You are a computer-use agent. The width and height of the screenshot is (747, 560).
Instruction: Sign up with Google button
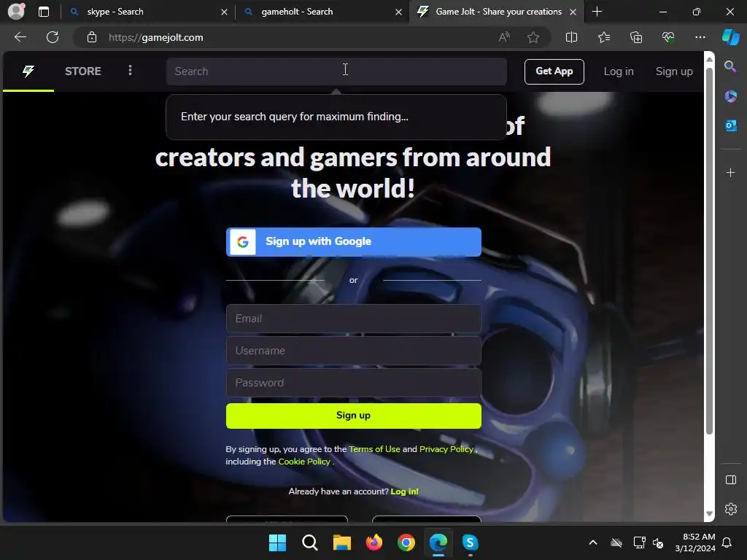click(x=354, y=242)
